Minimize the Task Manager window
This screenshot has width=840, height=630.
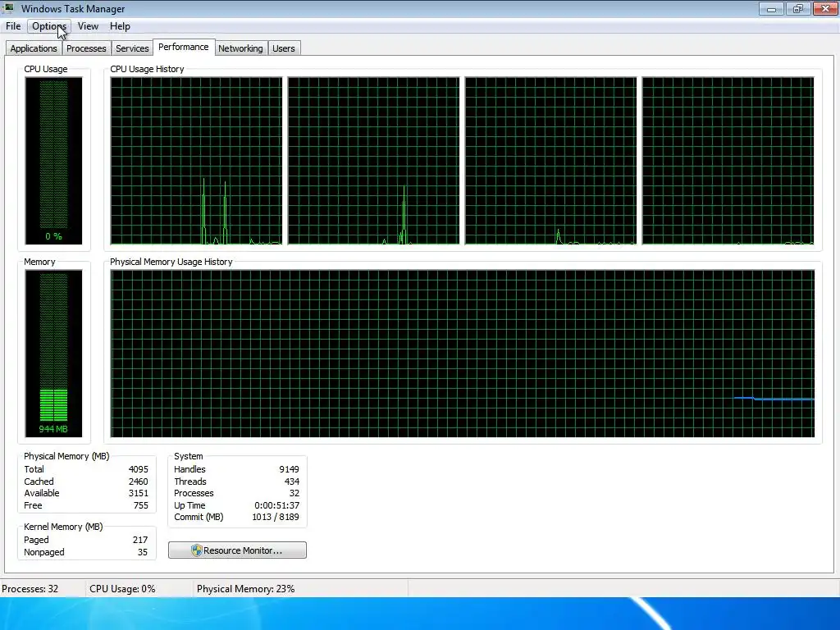tap(771, 8)
